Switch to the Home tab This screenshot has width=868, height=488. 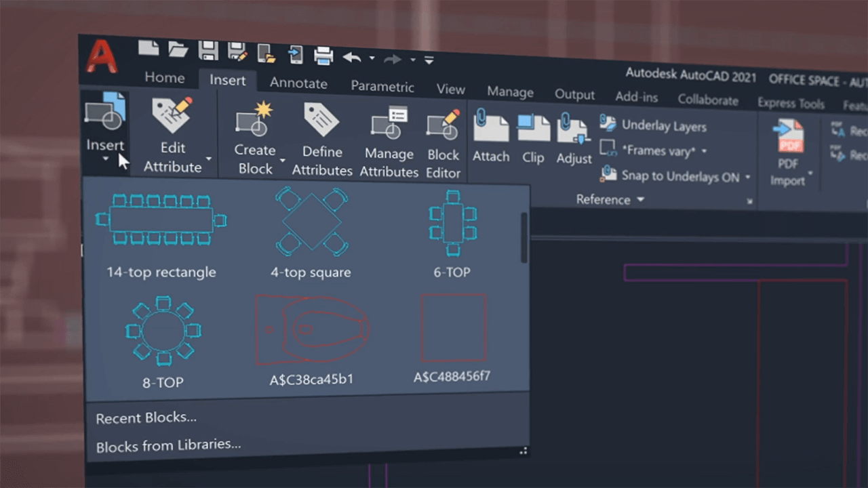tap(164, 77)
